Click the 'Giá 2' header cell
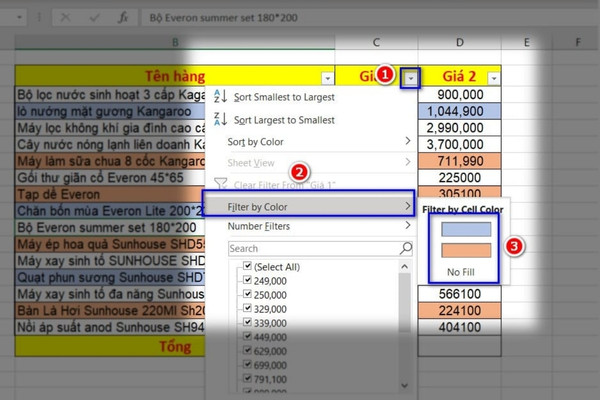Image resolution: width=600 pixels, height=400 pixels. coord(460,76)
